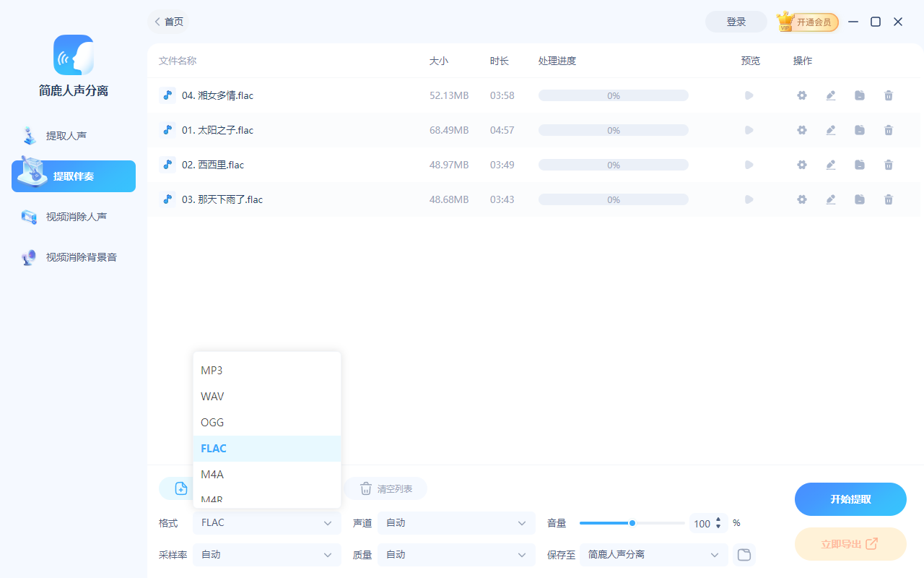Open settings gear for 01. 太阳之子.flac

801,130
